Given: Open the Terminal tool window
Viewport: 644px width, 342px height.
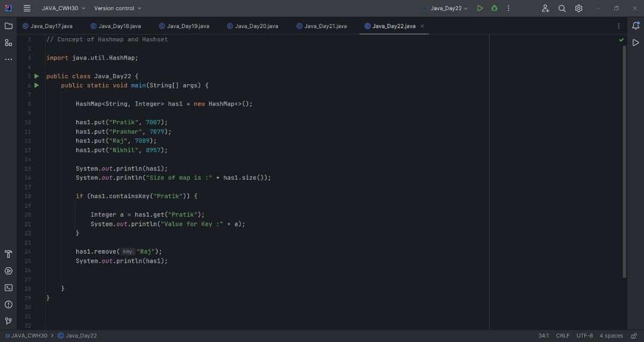Looking at the screenshot, I should point(8,288).
